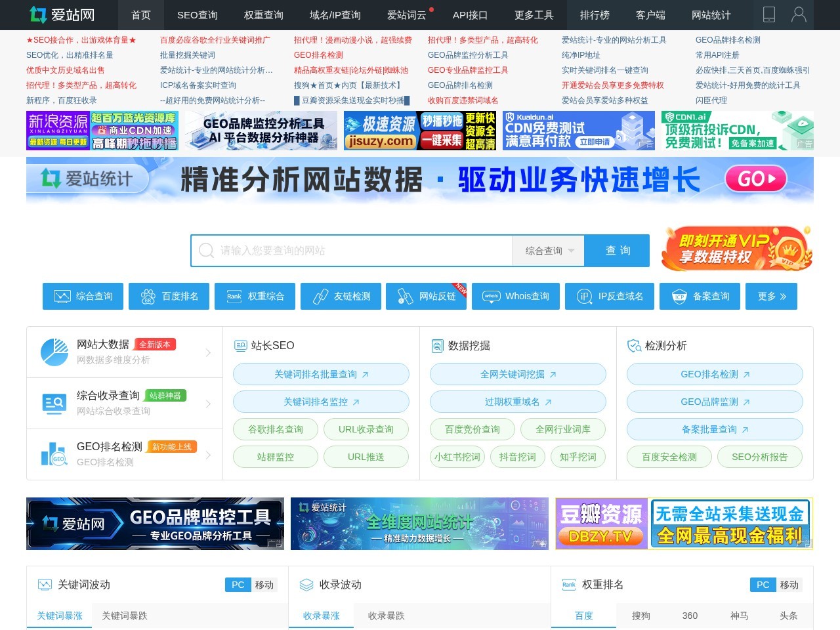The height and width of the screenshot is (630, 840).
Task: Expand the GEO排名检测 row chevron
Action: point(208,455)
